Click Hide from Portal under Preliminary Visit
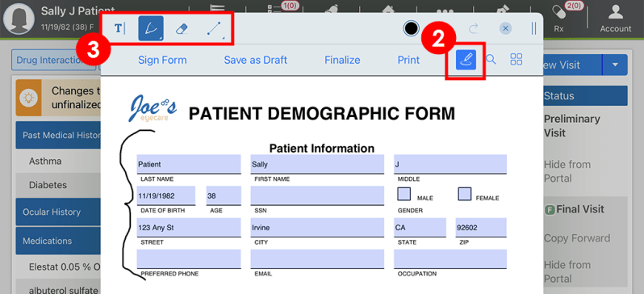The width and height of the screenshot is (644, 294). pos(567,171)
